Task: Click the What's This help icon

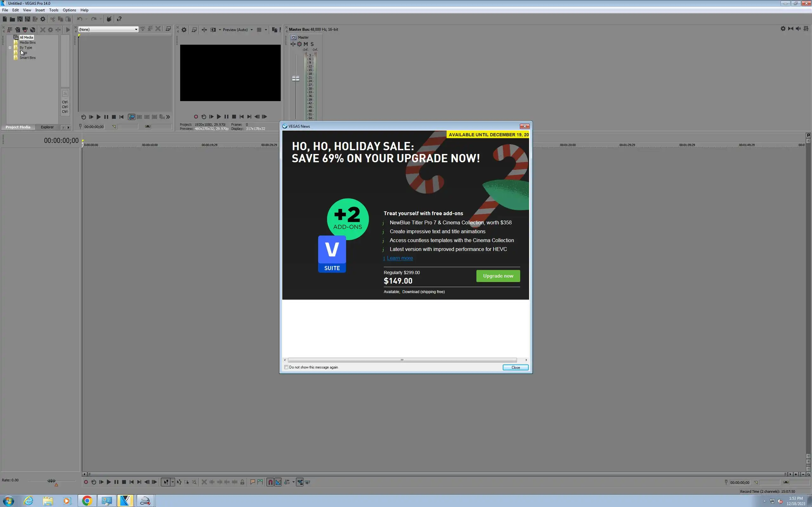Action: point(119,19)
